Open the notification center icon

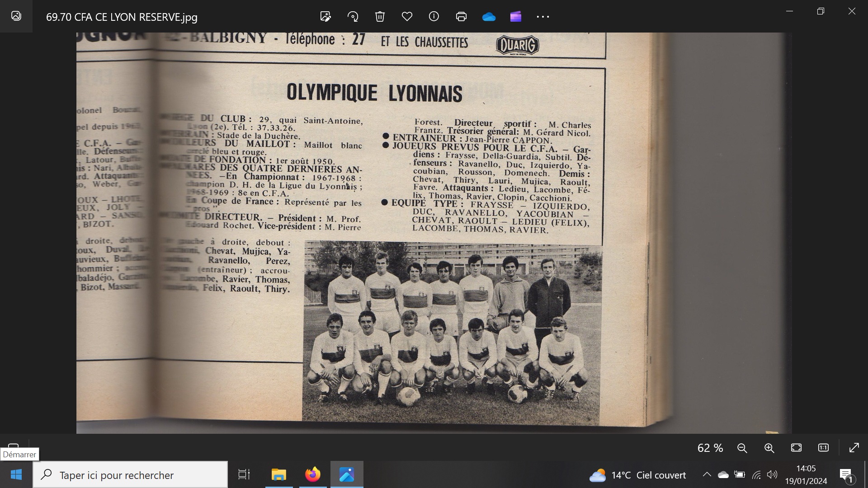[x=846, y=475]
